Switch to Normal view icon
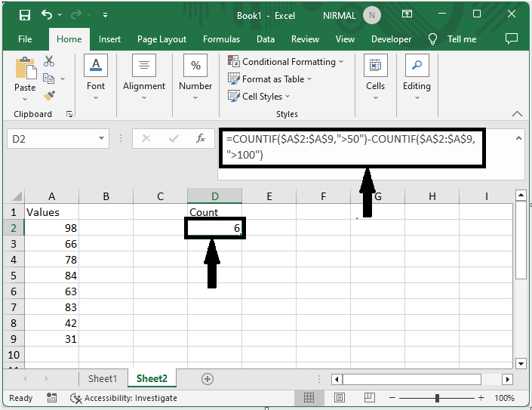This screenshot has width=532, height=410. 309,397
